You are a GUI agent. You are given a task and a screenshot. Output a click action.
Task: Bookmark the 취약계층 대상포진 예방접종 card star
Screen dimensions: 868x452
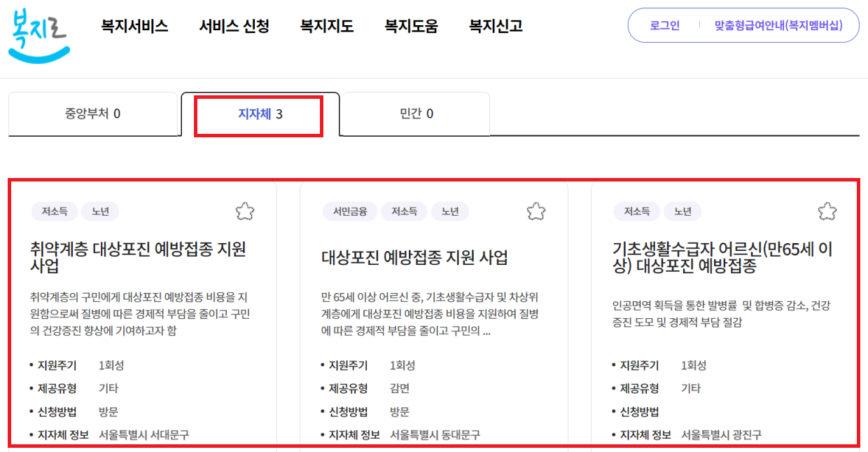246,212
